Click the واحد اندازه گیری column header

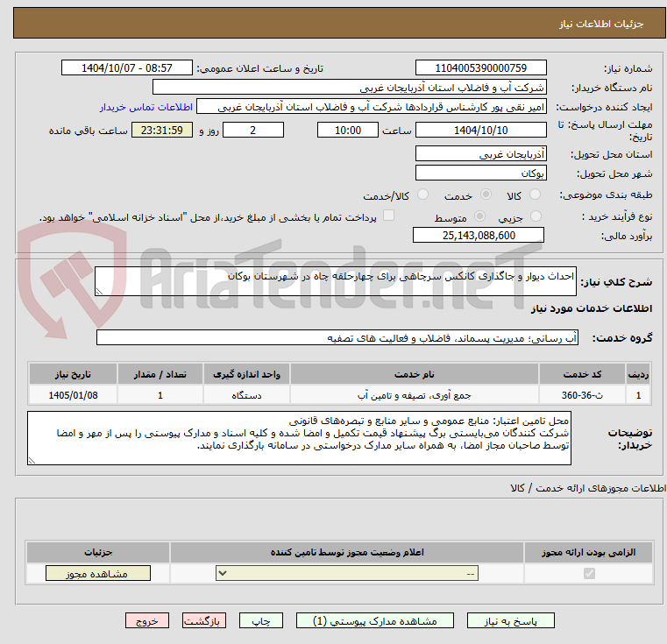[246, 374]
